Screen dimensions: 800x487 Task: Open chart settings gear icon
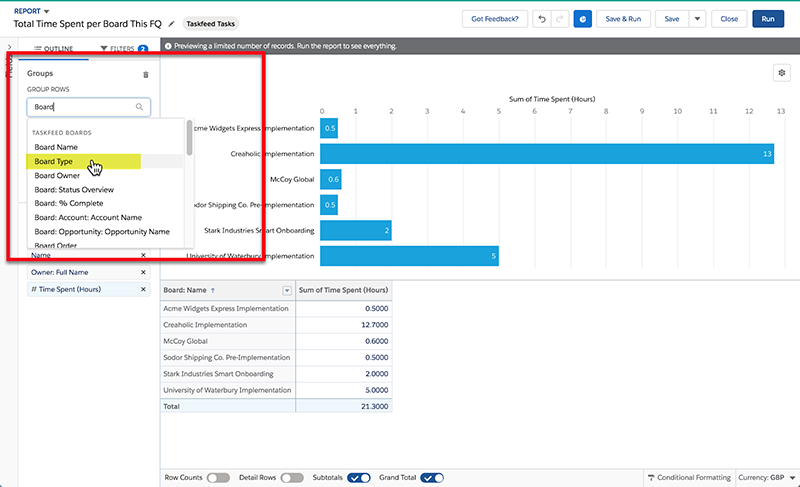point(780,73)
